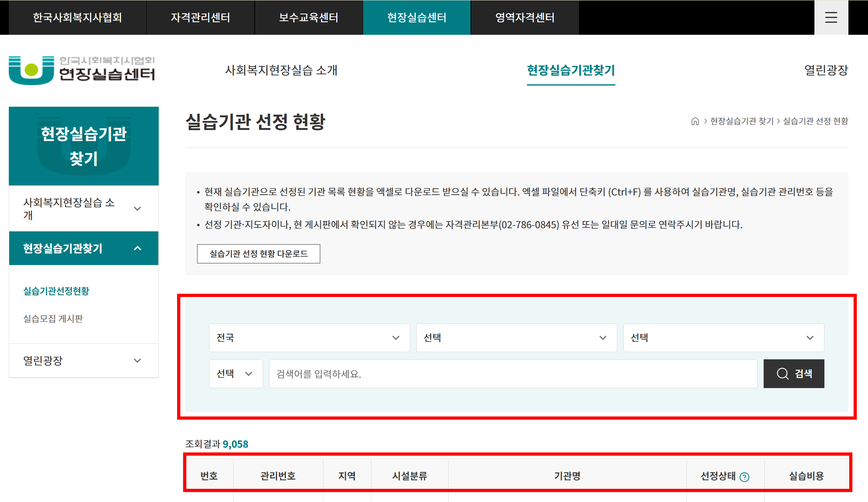
Task: Click the 현장실습센터 logo
Action: (82, 70)
